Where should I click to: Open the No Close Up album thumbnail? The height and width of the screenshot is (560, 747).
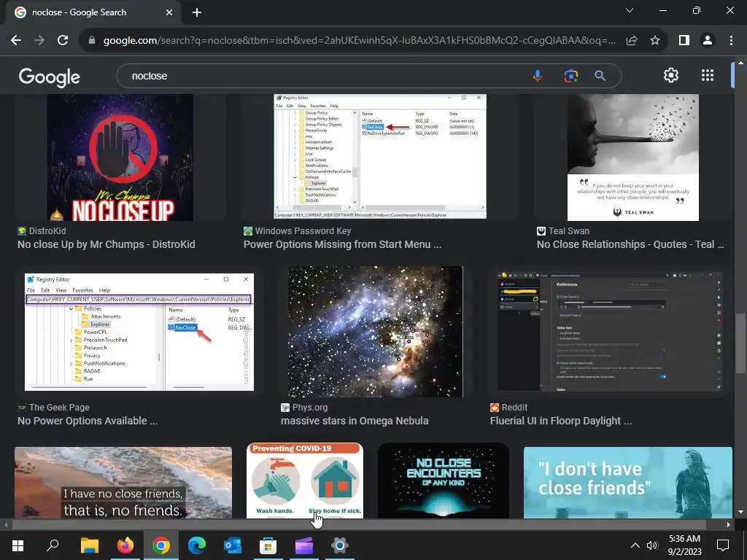(120, 157)
